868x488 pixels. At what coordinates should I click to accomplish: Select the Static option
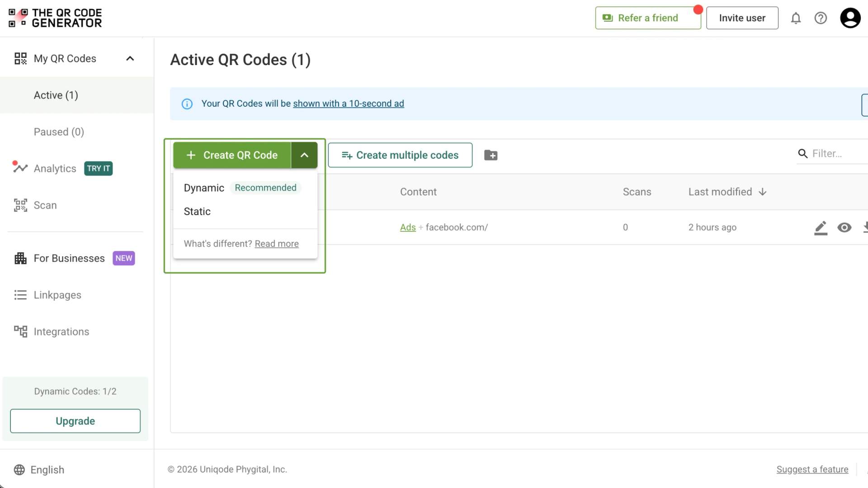tap(197, 211)
